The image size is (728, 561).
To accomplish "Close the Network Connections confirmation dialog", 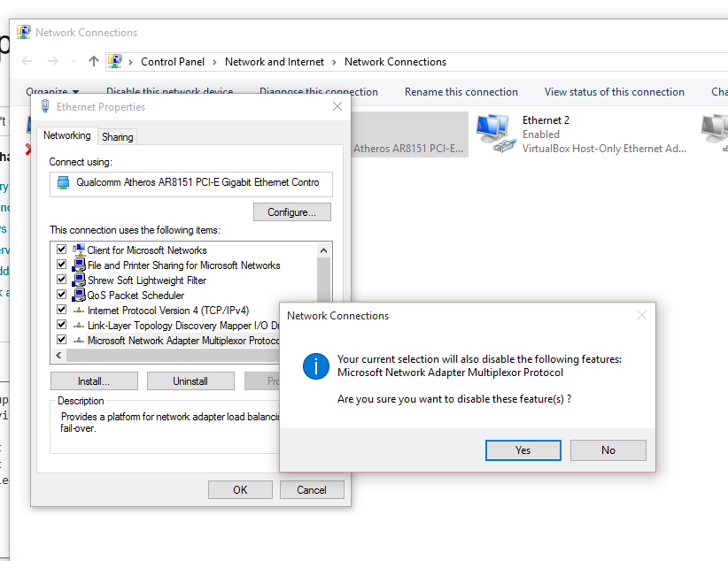I will pyautogui.click(x=641, y=316).
